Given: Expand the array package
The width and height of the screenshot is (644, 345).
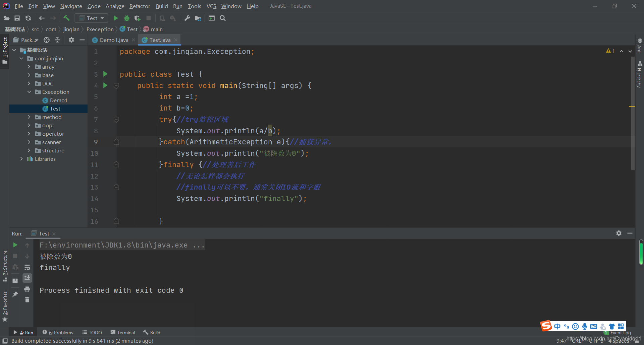Looking at the screenshot, I should point(29,67).
